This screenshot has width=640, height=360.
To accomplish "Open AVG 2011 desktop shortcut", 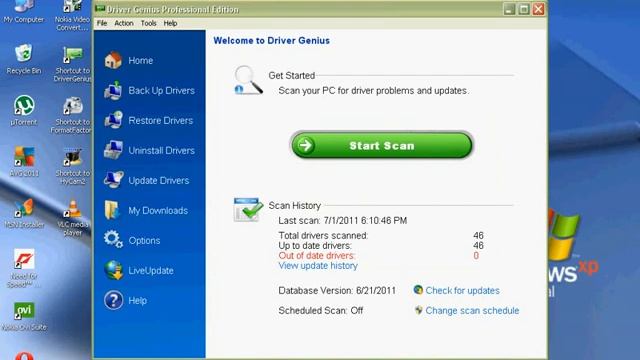I will coord(24,162).
